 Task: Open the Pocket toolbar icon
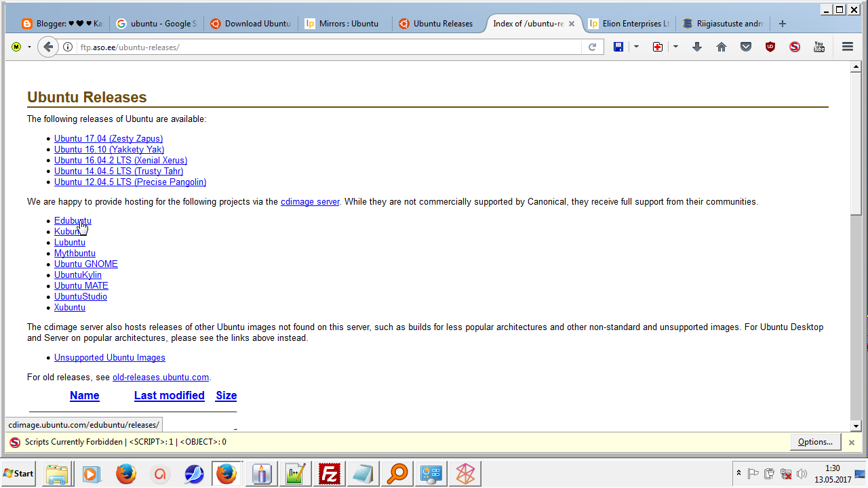pos(746,47)
